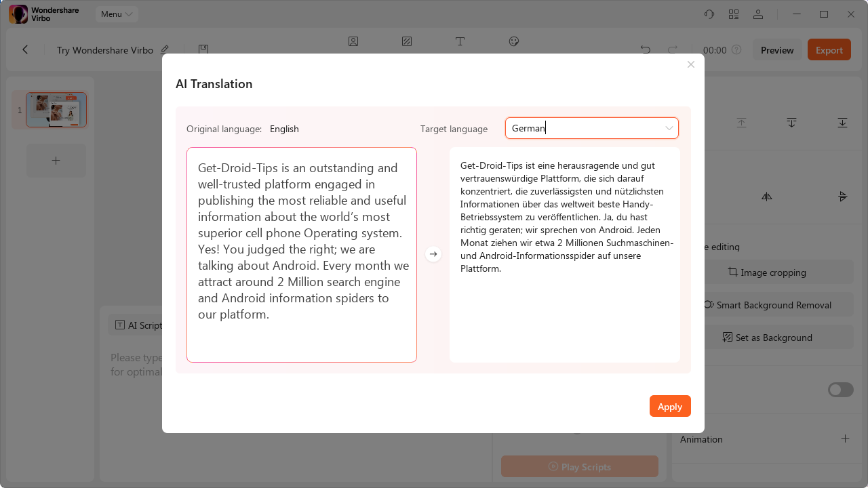
Task: Click the bring to top layer icon
Action: coord(741,123)
